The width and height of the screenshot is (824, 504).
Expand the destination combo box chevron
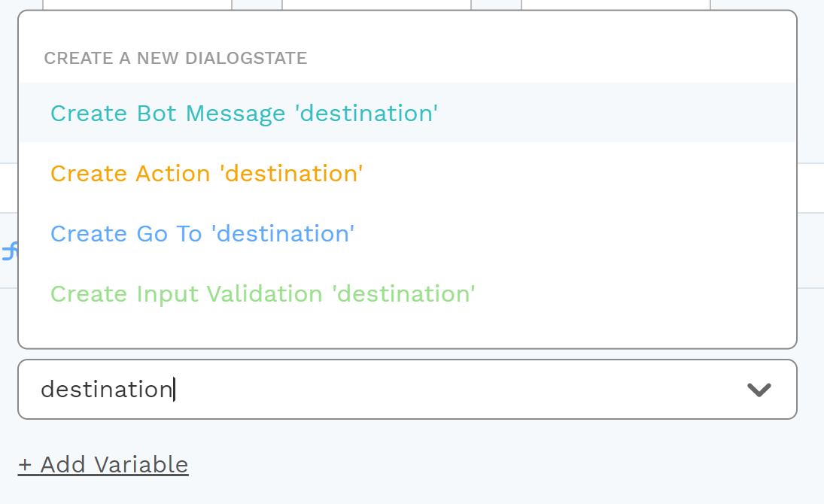click(x=759, y=390)
